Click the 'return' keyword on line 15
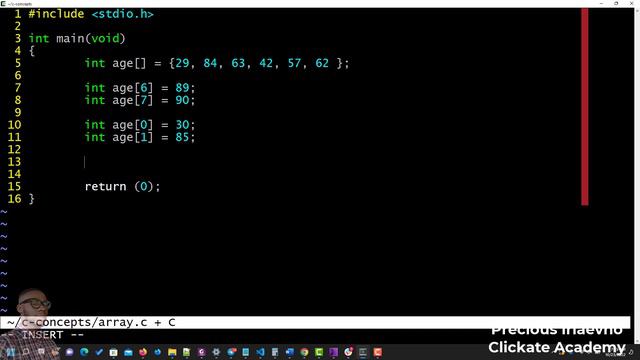Image resolution: width=640 pixels, height=360 pixels. tap(105, 187)
